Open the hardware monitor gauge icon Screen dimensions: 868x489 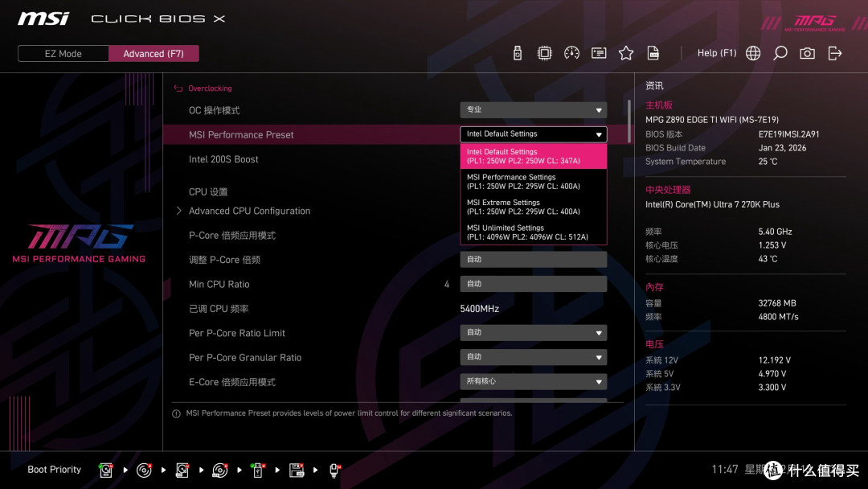571,53
